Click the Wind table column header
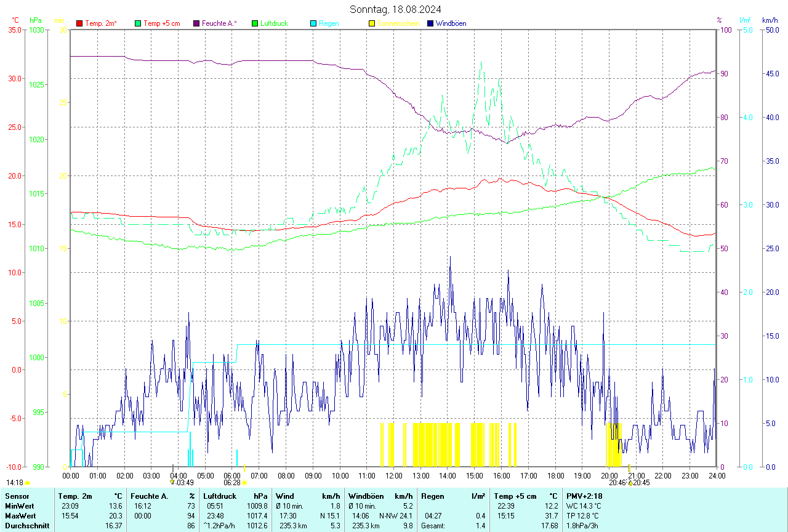The height and width of the screenshot is (532, 788). coord(285,496)
